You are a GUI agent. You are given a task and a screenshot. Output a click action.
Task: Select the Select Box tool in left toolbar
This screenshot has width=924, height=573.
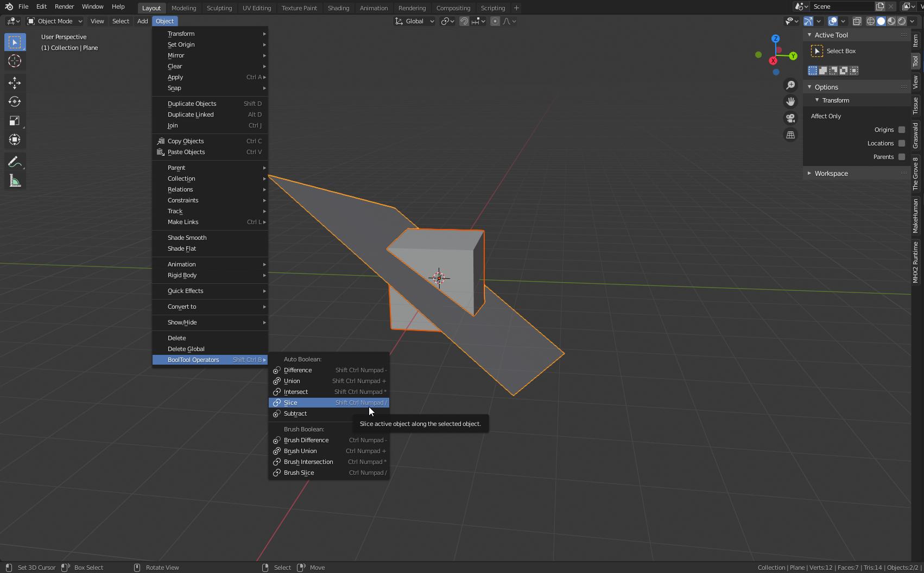pyautogui.click(x=15, y=42)
